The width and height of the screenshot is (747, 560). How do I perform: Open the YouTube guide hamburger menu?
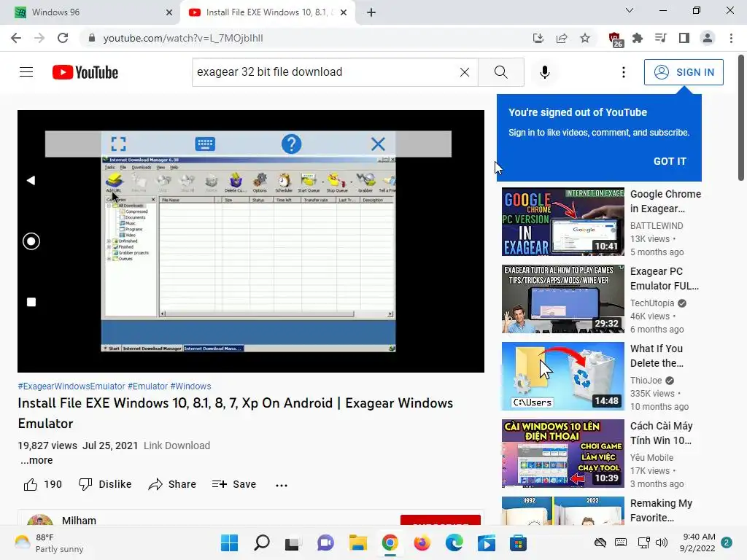[x=26, y=72]
